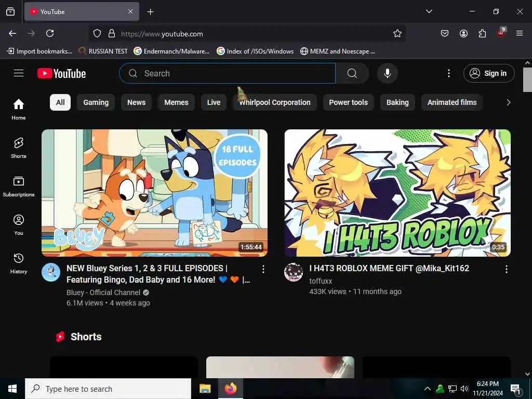Viewport: 532px width, 399px height.
Task: Click the toffuxx channel avatar
Action: pyautogui.click(x=294, y=272)
